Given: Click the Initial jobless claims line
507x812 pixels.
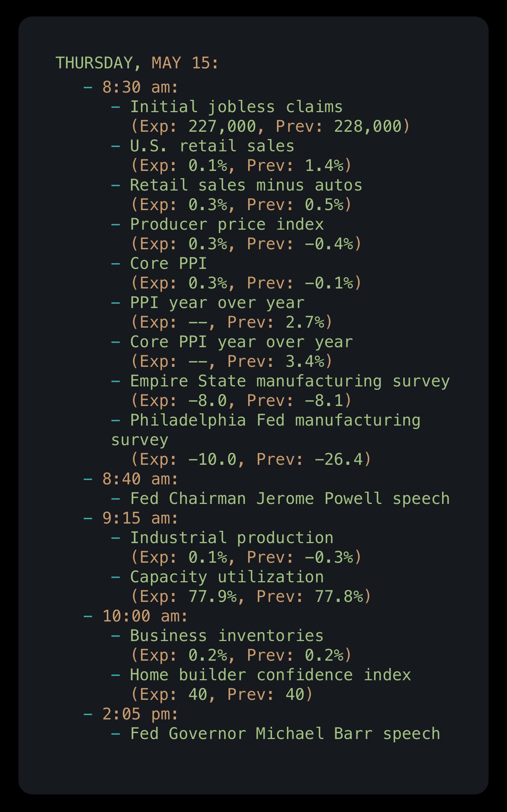Looking at the screenshot, I should [x=236, y=107].
